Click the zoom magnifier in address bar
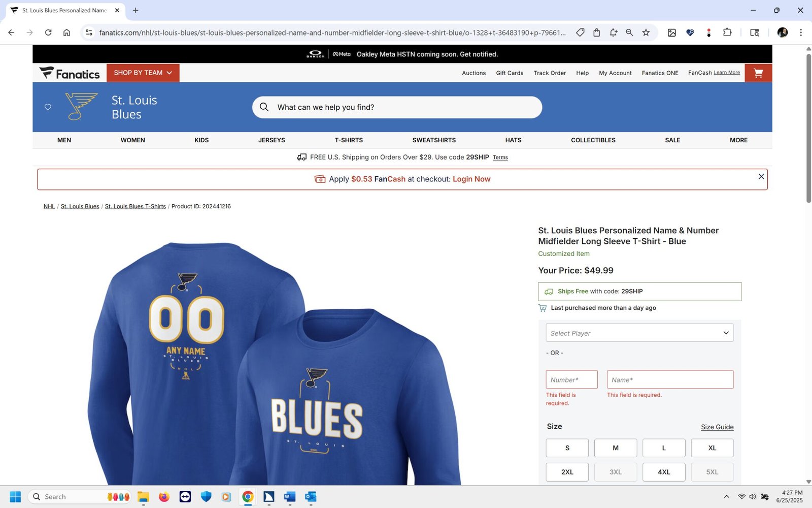The height and width of the screenshot is (508, 812). point(629,33)
